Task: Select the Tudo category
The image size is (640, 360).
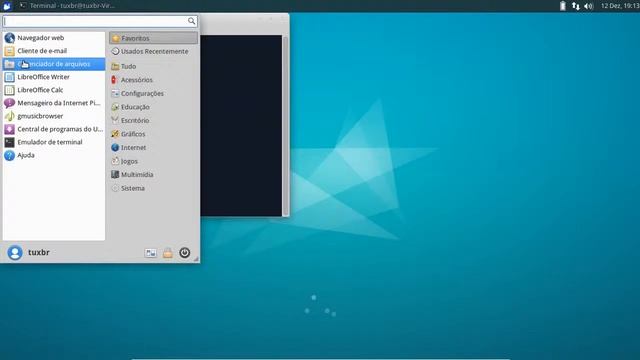Action: (x=153, y=66)
